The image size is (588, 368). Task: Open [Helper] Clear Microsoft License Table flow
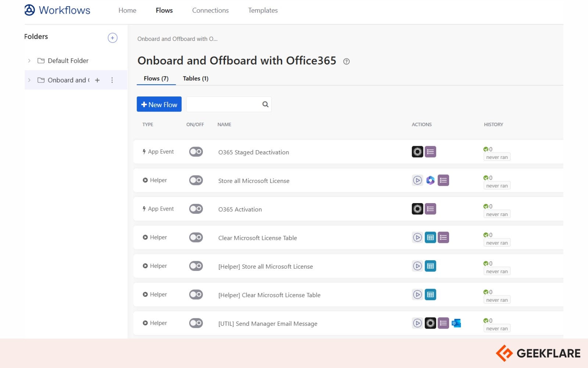click(269, 295)
